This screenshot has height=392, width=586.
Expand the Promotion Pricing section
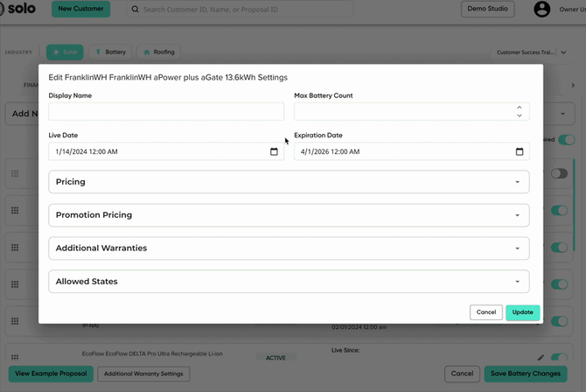coord(289,215)
